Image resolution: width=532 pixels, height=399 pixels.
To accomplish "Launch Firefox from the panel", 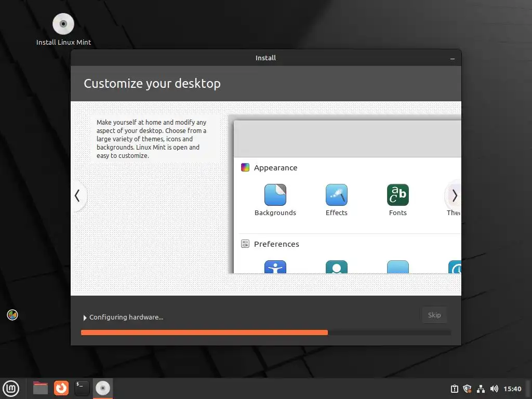I will (61, 388).
